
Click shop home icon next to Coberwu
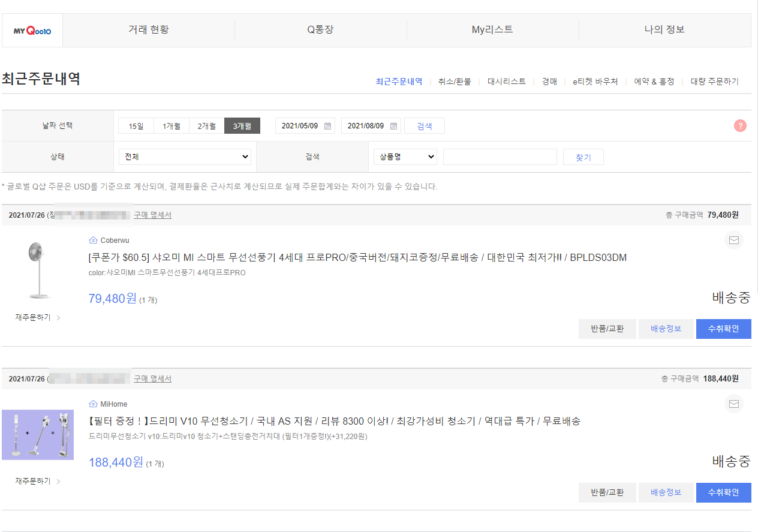[x=93, y=241]
